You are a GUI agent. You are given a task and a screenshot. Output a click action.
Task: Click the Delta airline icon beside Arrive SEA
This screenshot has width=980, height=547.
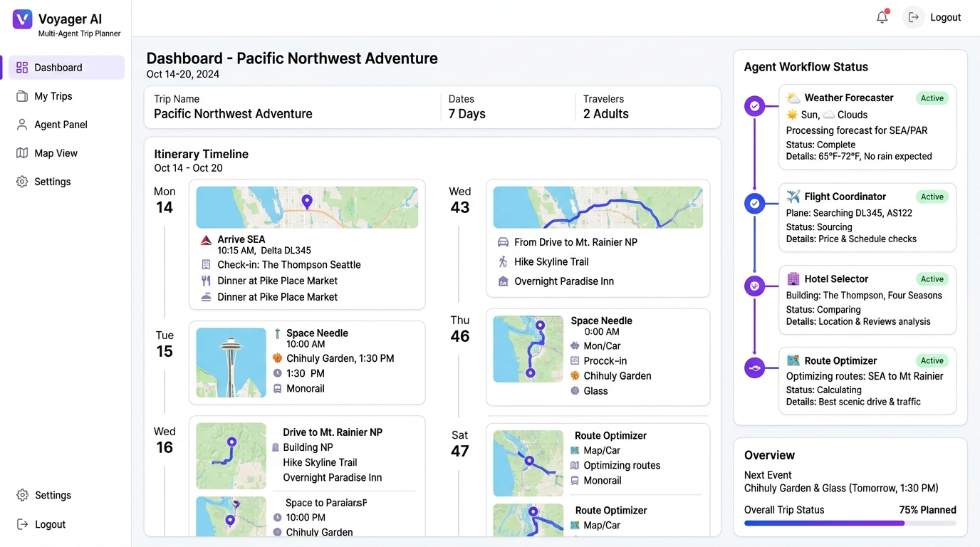(206, 240)
